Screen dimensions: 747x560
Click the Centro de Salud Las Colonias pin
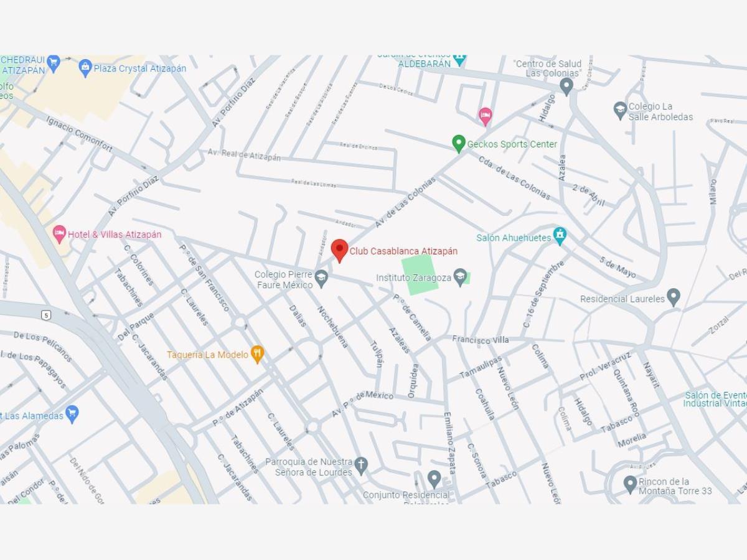(566, 86)
